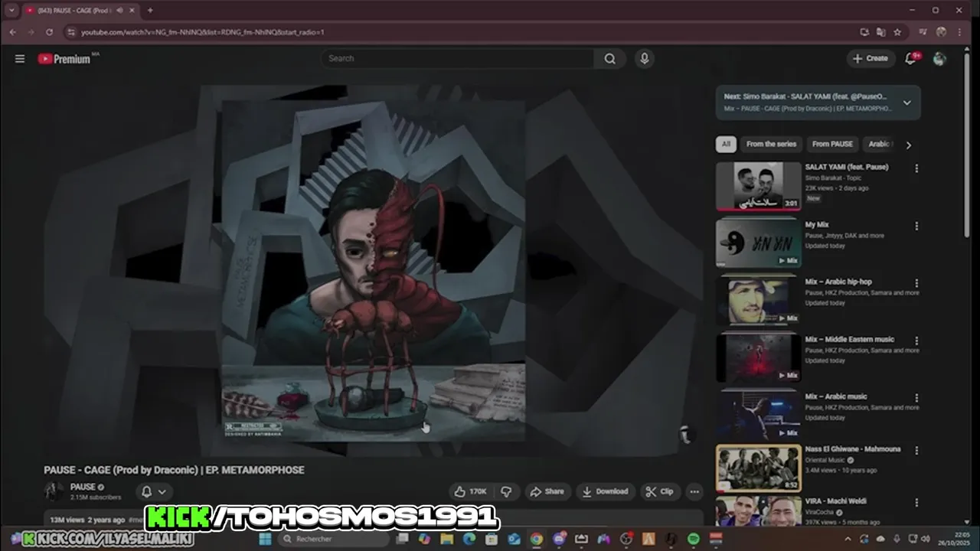This screenshot has width=980, height=551.
Task: Open VIRA - Machi Weldi thumbnail
Action: coord(758,511)
